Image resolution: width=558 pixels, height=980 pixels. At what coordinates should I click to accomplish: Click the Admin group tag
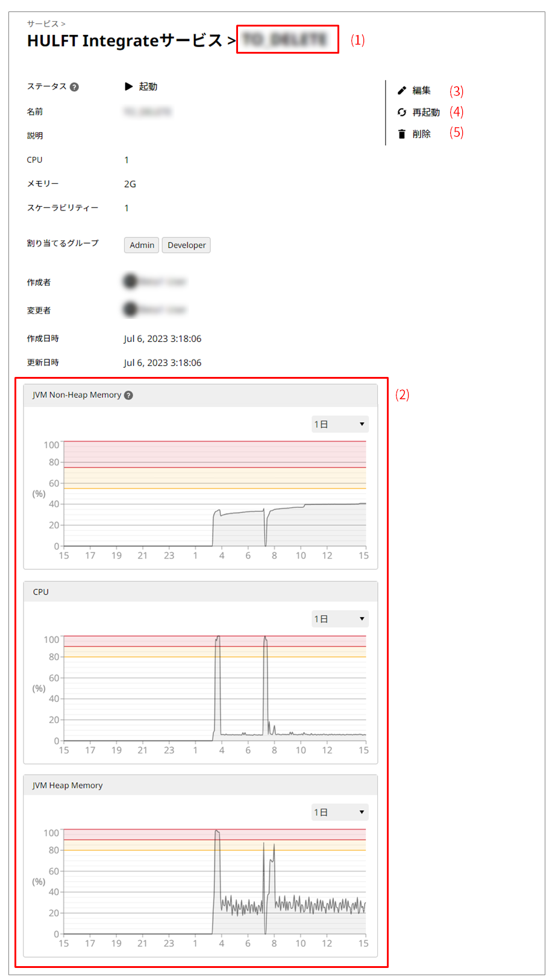click(x=142, y=245)
